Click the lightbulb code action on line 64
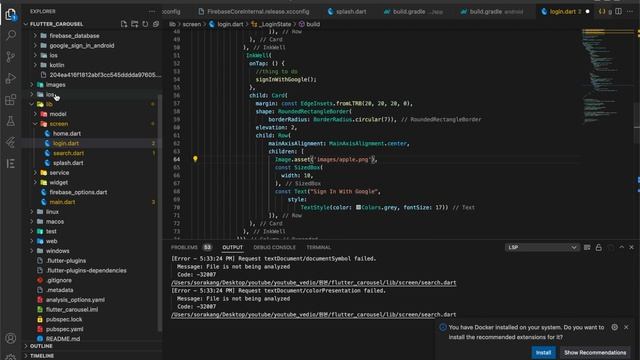640x360 pixels. [x=195, y=159]
